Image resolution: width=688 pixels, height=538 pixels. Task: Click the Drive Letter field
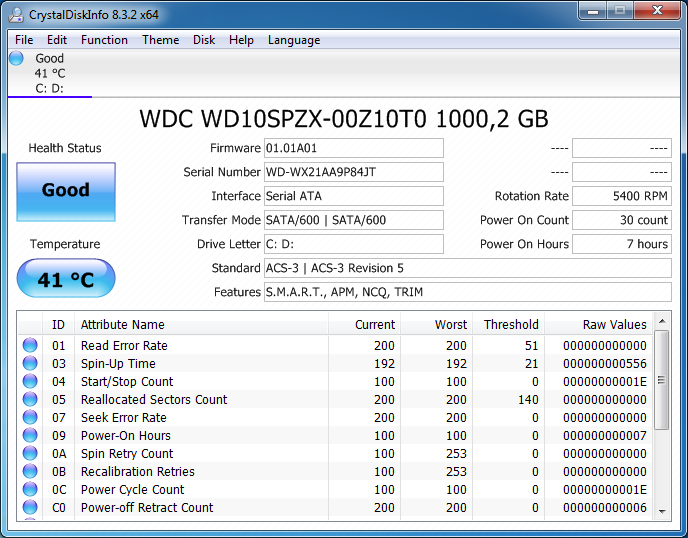[x=354, y=244]
